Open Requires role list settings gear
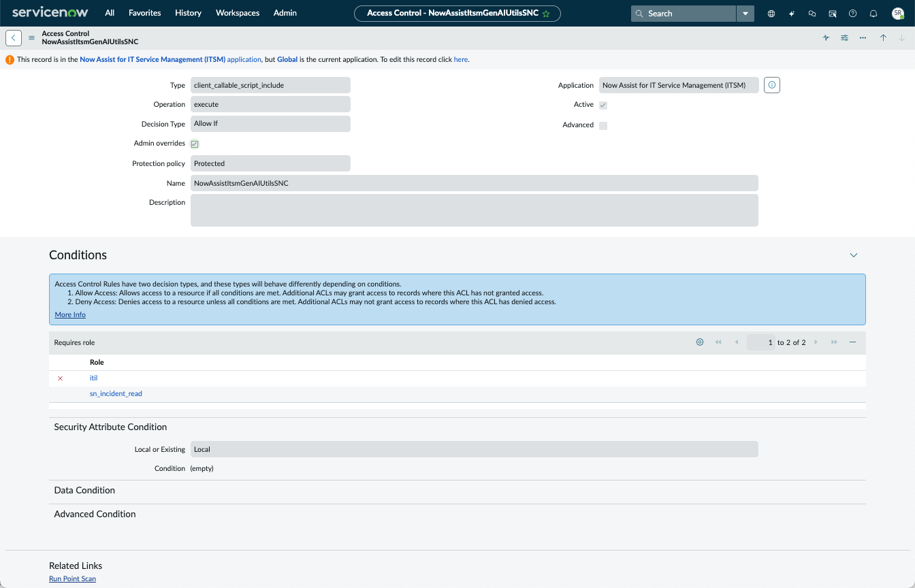 point(699,342)
